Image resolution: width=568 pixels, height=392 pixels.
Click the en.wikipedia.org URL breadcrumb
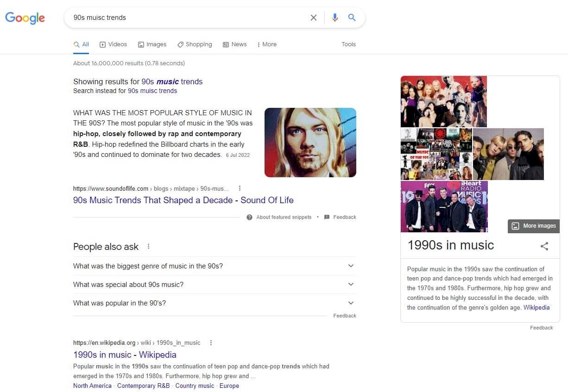coord(137,343)
